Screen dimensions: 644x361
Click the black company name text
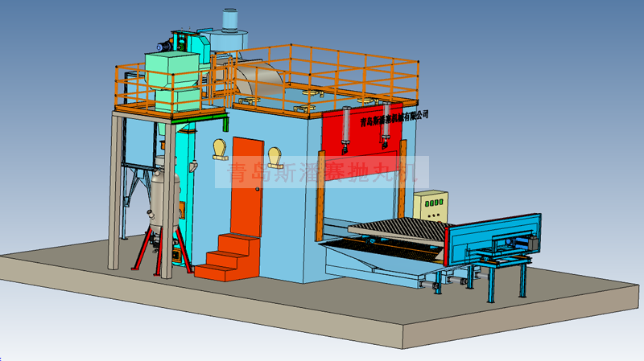tap(394, 118)
